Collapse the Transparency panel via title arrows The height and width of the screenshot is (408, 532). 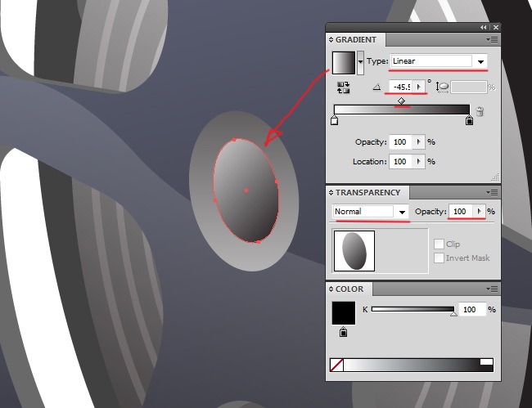(x=331, y=192)
